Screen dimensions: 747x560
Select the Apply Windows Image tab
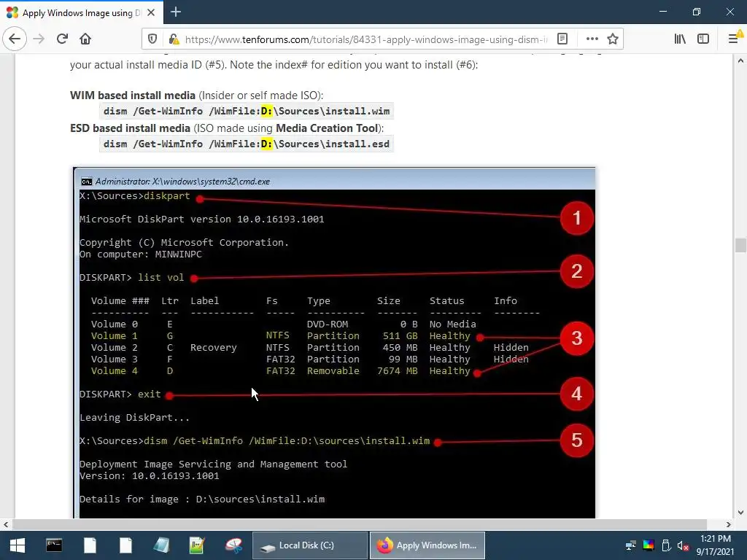(82, 12)
